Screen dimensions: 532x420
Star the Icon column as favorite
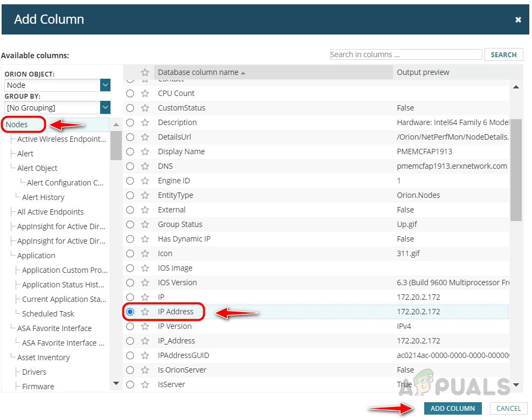[x=145, y=254]
